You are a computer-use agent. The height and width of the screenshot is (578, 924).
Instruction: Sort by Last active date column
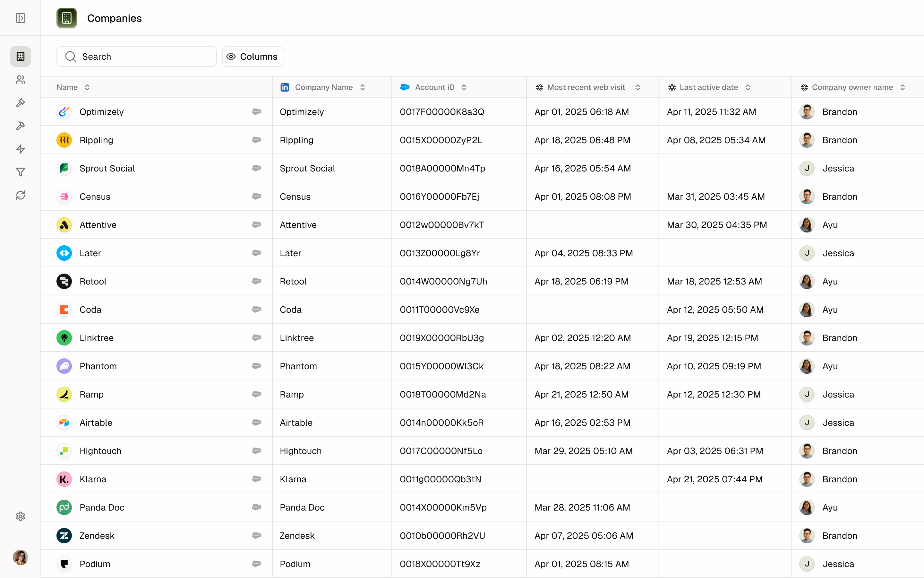[709, 87]
